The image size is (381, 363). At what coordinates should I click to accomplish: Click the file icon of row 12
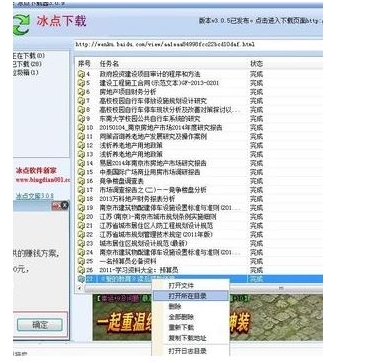[81, 145]
